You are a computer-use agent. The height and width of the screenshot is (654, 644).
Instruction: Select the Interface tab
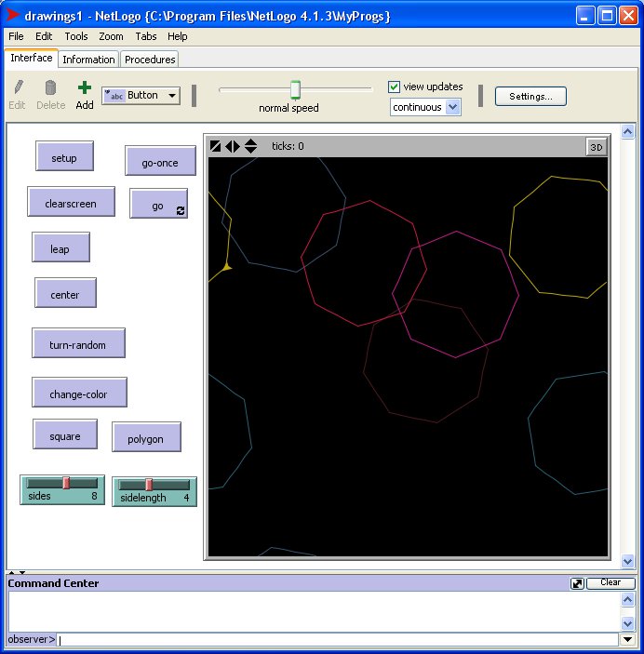coord(32,58)
